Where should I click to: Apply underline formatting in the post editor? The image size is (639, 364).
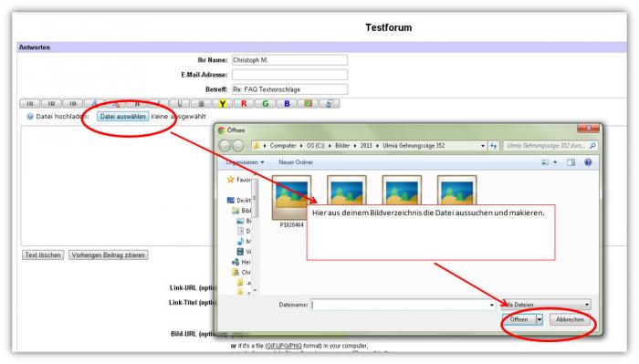[x=180, y=103]
